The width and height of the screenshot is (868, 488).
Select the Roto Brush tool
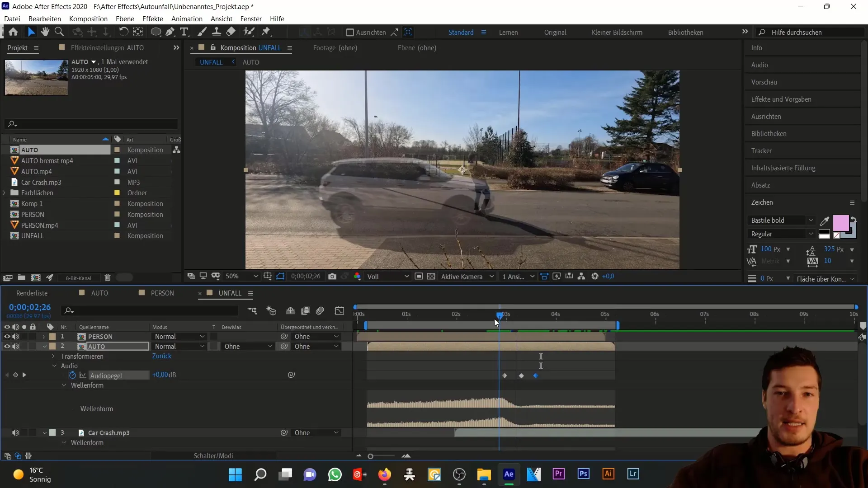(x=249, y=32)
